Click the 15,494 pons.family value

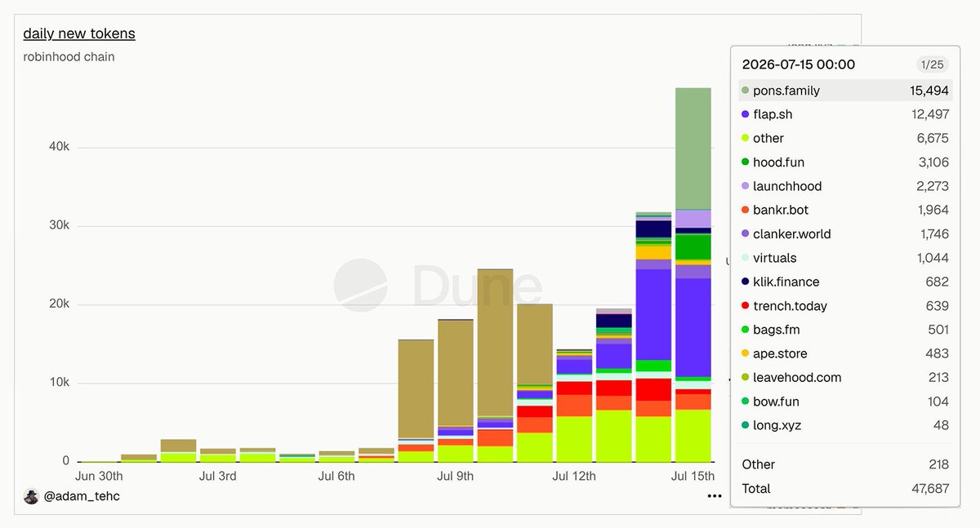pyautogui.click(x=929, y=91)
